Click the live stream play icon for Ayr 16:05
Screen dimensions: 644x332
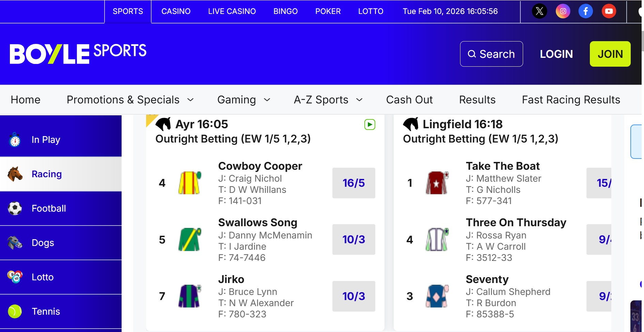pyautogui.click(x=370, y=124)
